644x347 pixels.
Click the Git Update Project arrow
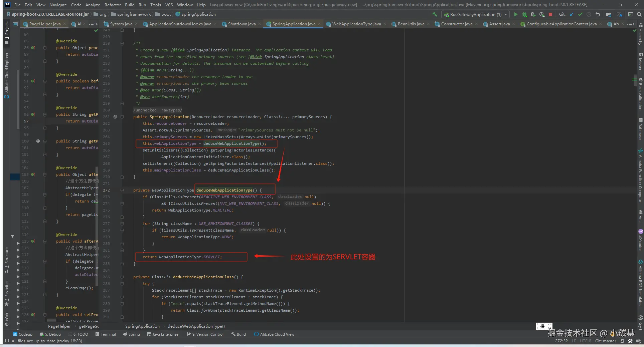(572, 14)
